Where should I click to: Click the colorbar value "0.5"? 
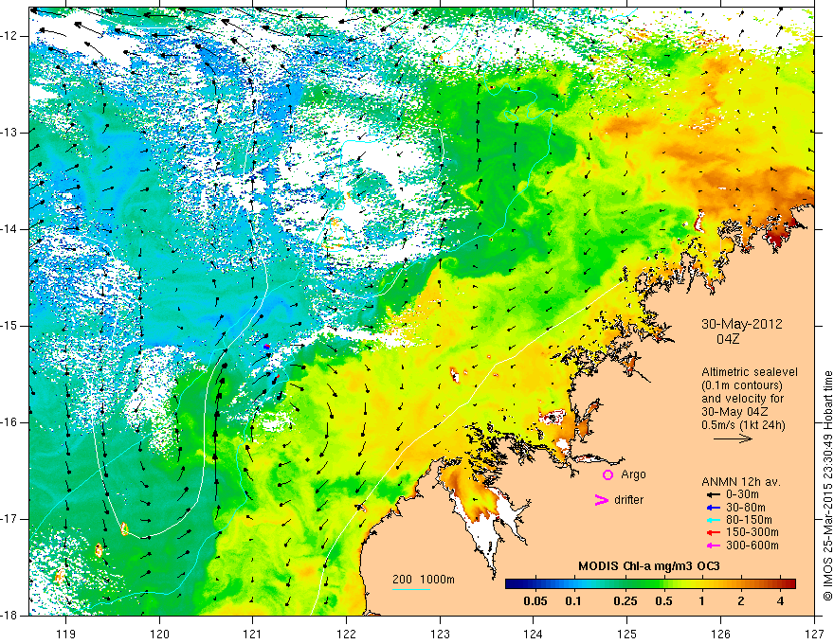pyautogui.click(x=663, y=601)
